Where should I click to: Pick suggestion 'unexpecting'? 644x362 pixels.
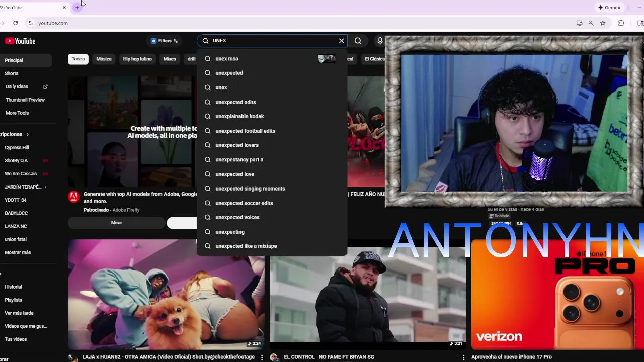coord(272,232)
